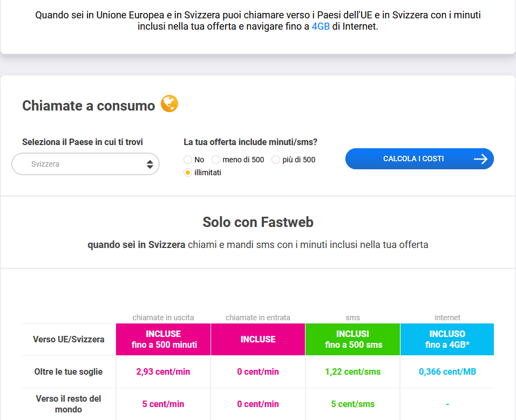516x420 pixels.
Task: Click the '2,93 cent/min' value
Action: point(163,371)
